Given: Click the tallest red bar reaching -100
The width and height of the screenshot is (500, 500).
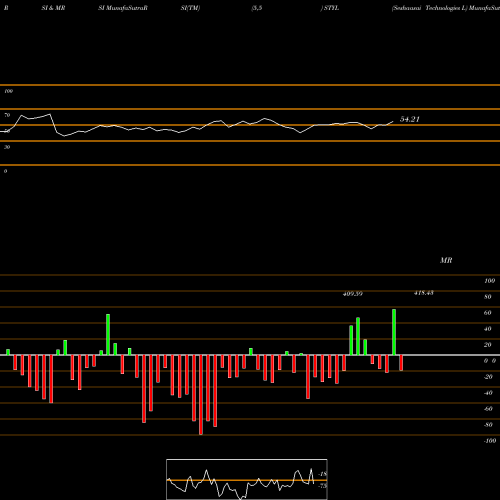Looking at the screenshot, I should click(201, 395).
